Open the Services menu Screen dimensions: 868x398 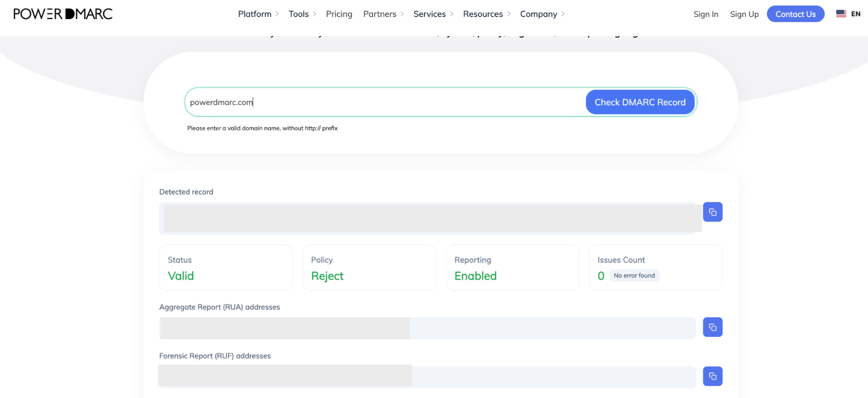(x=429, y=14)
